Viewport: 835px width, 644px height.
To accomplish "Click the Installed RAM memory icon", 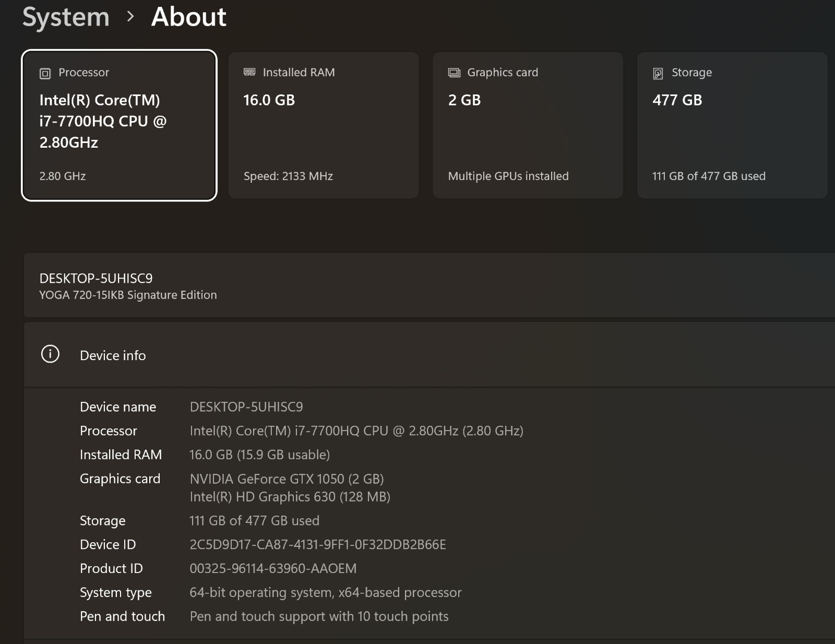I will [249, 72].
